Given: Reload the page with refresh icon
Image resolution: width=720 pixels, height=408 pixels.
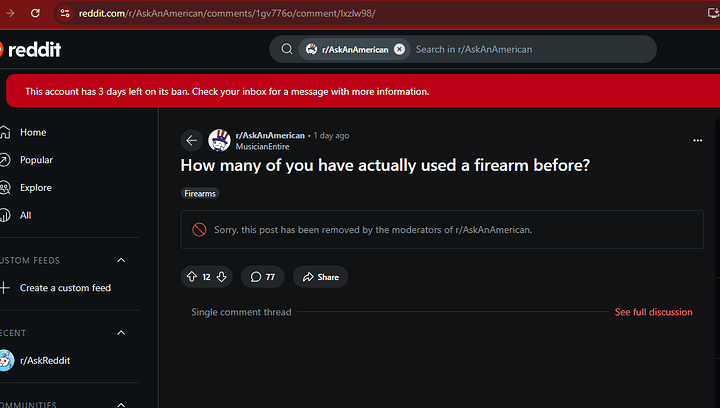Looking at the screenshot, I should coord(35,13).
